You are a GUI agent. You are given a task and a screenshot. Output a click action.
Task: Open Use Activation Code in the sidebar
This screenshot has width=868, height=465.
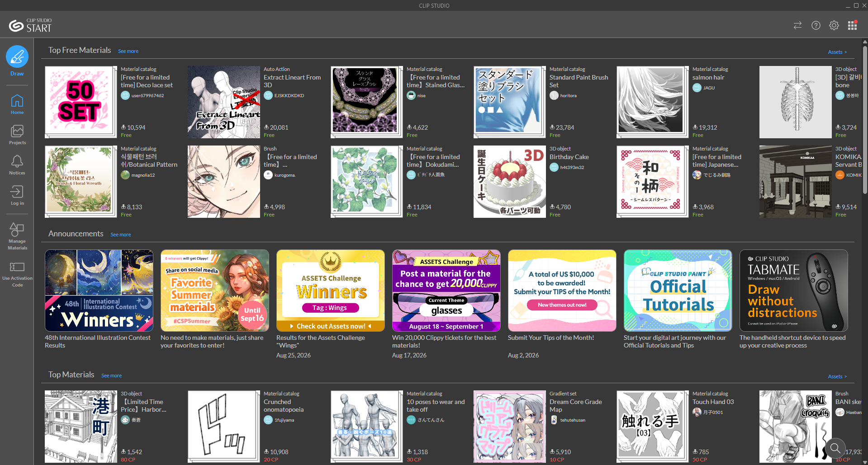pyautogui.click(x=17, y=273)
